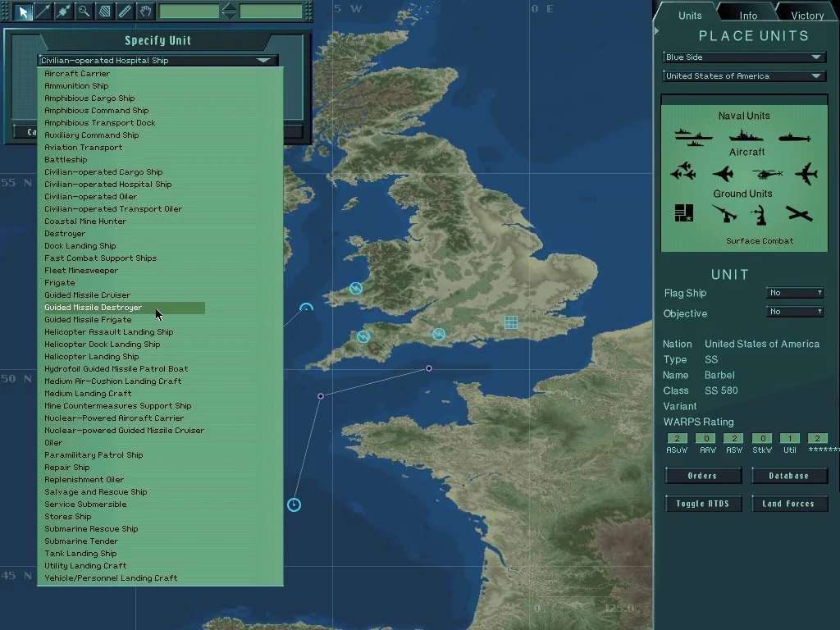
Task: Choose Guided Missile Destroyer from list
Action: (x=94, y=308)
